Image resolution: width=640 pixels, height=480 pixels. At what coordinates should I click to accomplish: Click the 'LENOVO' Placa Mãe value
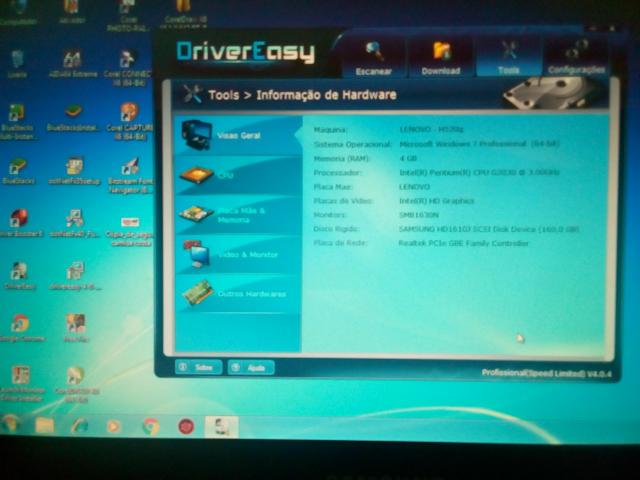click(x=414, y=187)
